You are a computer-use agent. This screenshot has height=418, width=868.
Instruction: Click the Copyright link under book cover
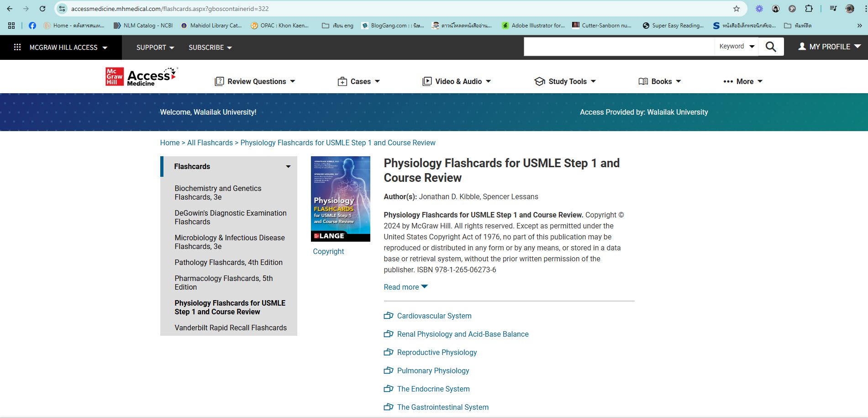pyautogui.click(x=328, y=251)
